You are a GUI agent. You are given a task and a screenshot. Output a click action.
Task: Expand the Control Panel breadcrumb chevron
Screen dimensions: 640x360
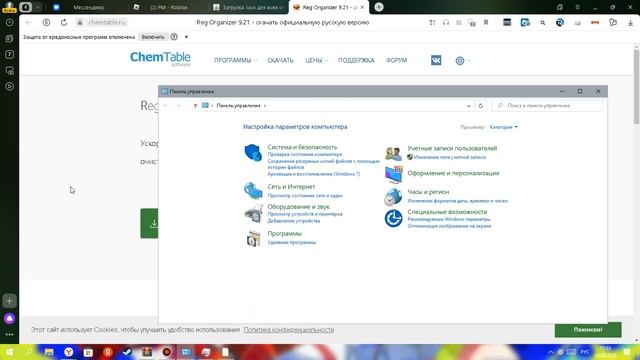[265, 106]
